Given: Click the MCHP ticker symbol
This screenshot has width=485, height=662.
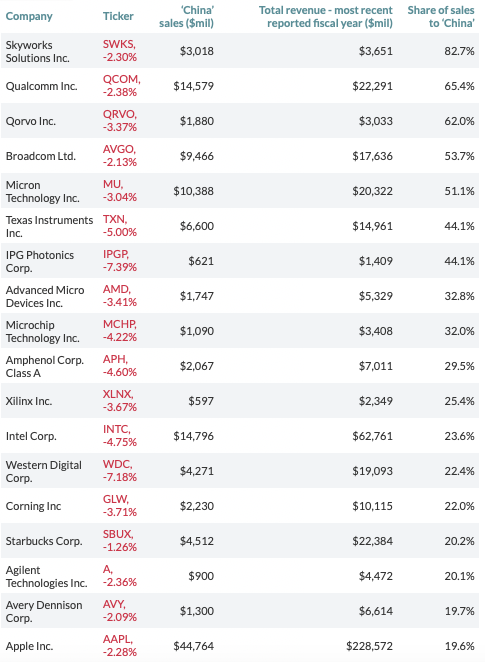Looking at the screenshot, I should click(x=119, y=325).
